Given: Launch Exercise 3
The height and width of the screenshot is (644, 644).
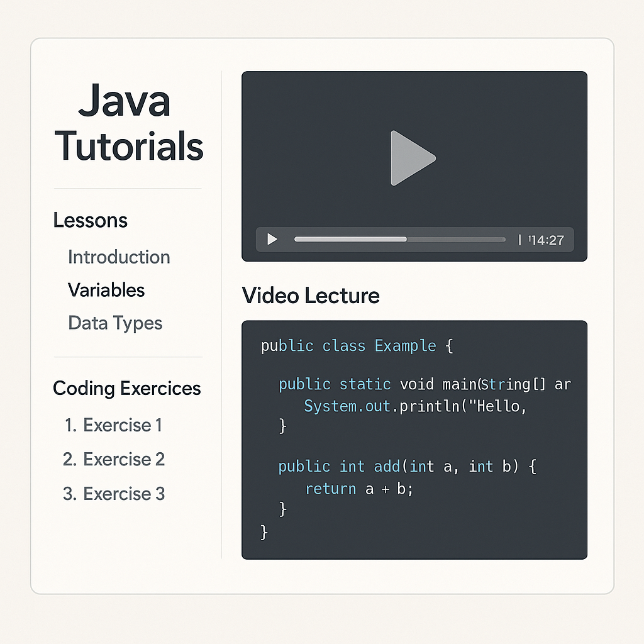Looking at the screenshot, I should 123,494.
